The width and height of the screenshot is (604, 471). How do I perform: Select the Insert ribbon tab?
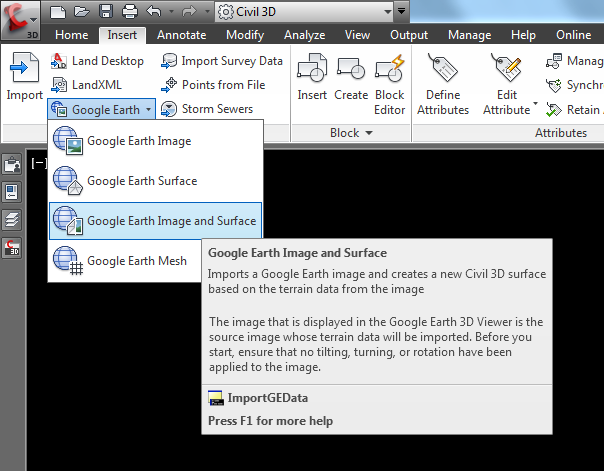[x=122, y=35]
